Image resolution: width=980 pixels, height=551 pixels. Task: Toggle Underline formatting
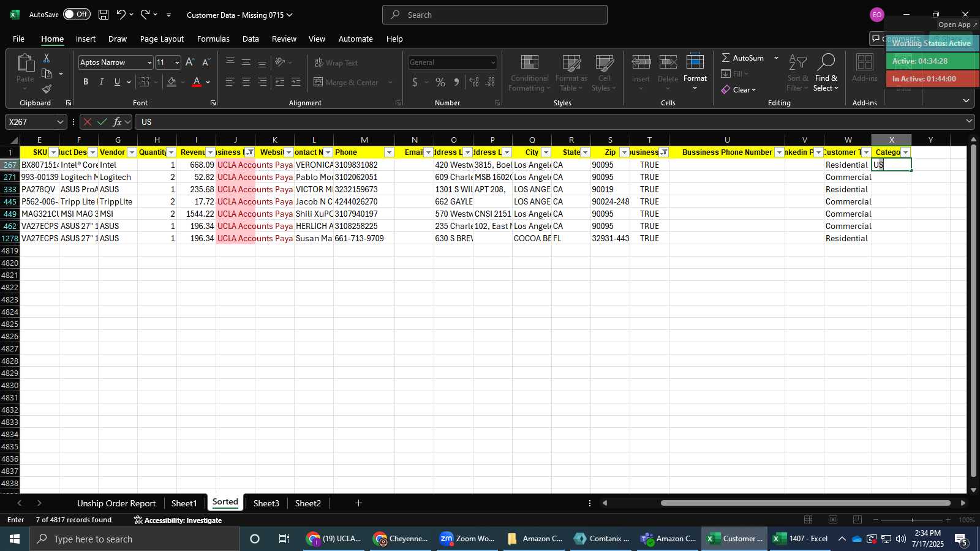[117, 82]
